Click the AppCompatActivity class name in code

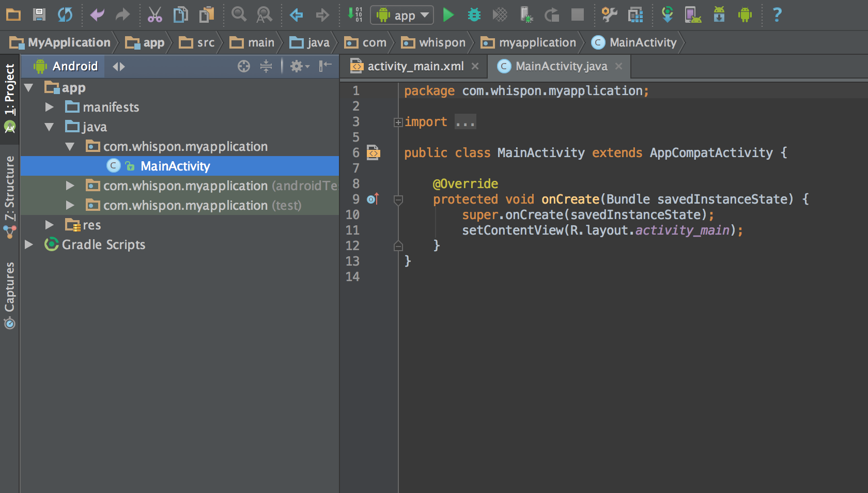pos(711,153)
